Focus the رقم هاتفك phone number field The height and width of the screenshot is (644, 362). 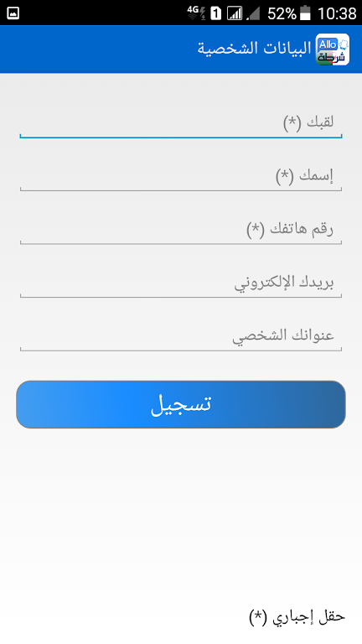click(181, 230)
